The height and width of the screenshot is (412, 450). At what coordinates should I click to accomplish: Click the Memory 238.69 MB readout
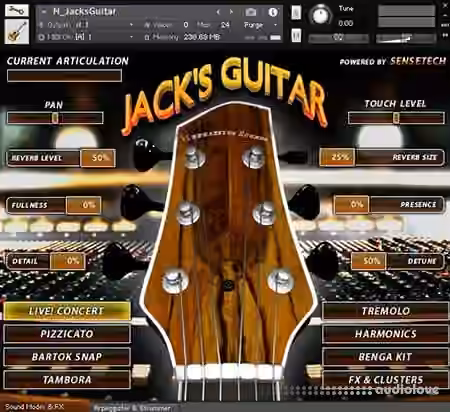coord(182,37)
